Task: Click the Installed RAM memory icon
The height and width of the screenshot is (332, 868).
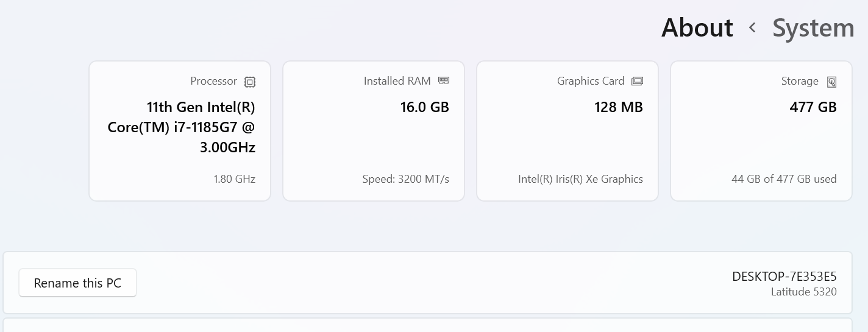Action: (444, 80)
